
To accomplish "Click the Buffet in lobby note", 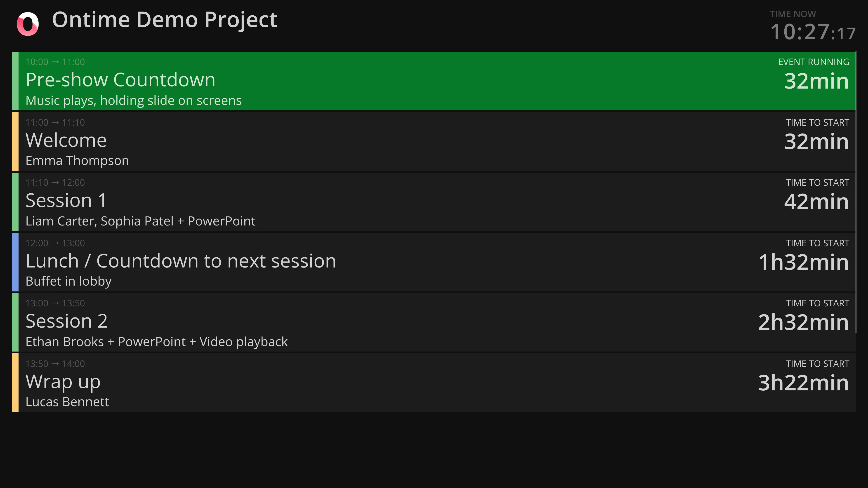I will [x=68, y=281].
